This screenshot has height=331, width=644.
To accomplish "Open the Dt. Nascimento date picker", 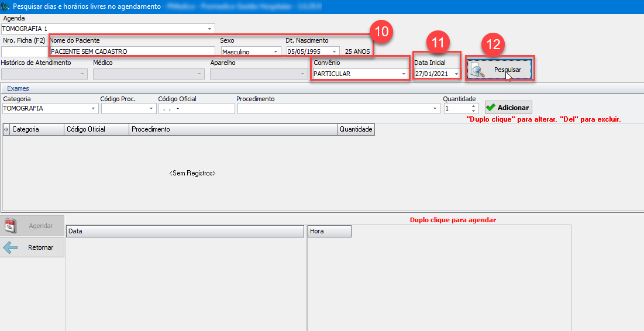I will tap(334, 51).
